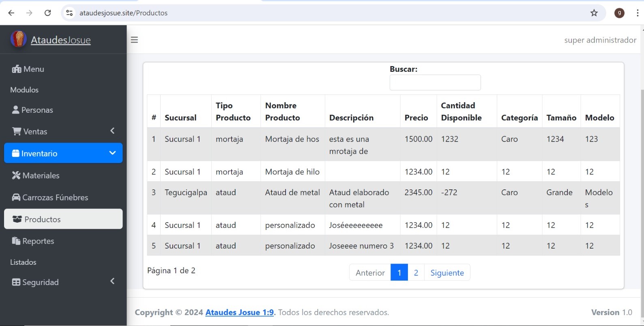
Task: Open Materiales in the sidebar
Action: click(41, 175)
